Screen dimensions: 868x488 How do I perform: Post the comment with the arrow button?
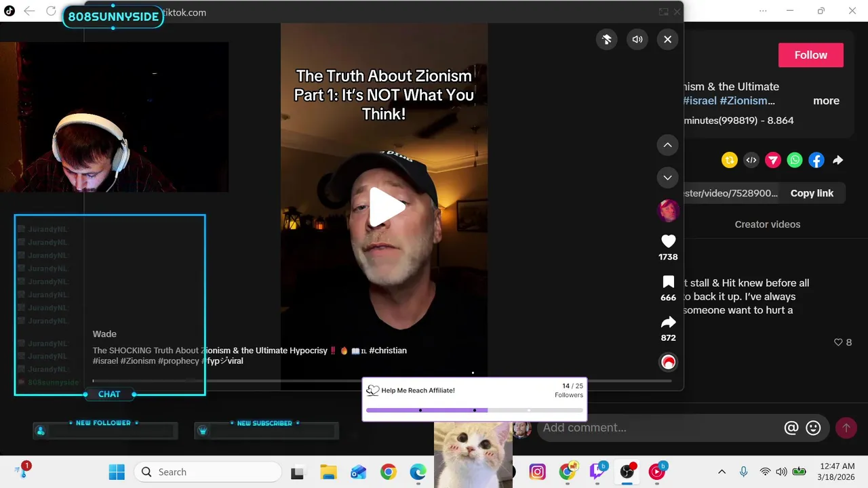(x=846, y=428)
